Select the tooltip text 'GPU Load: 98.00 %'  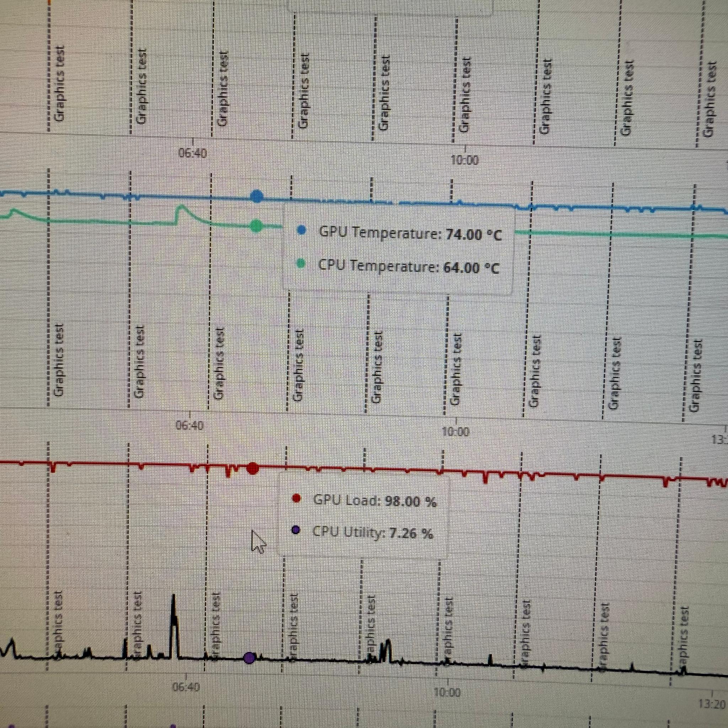pos(375,500)
